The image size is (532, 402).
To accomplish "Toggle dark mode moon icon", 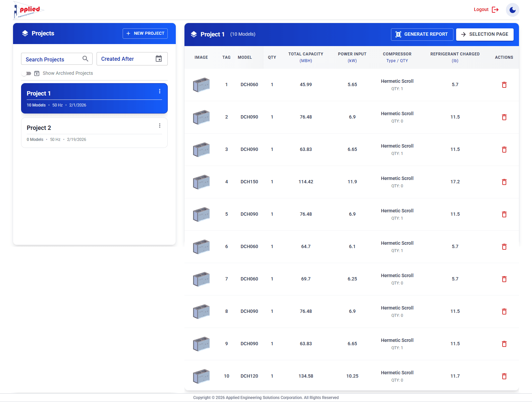I will tap(512, 10).
